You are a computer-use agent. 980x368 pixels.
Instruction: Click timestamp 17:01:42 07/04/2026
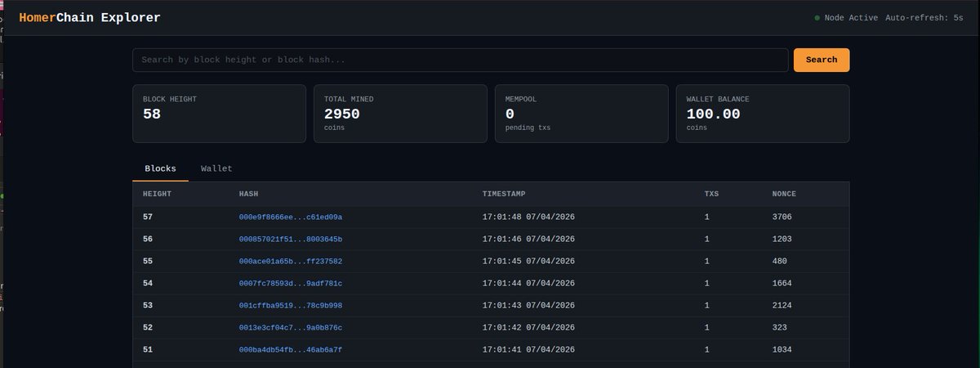coord(529,327)
